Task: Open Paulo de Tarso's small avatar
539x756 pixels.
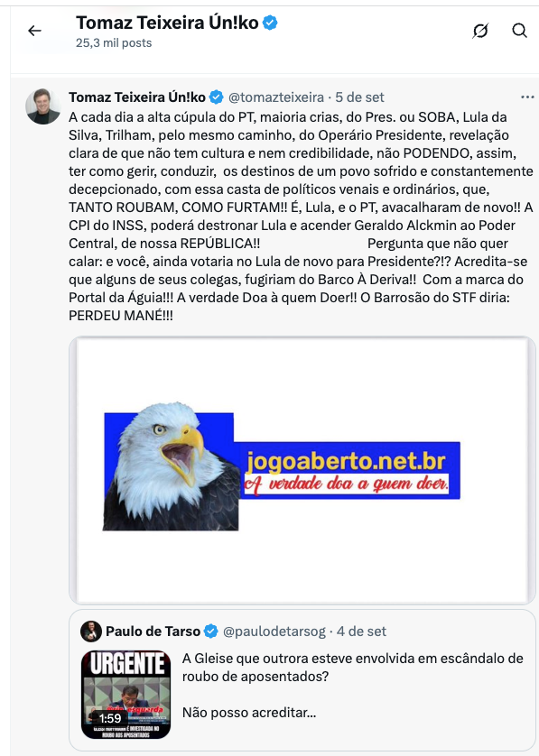Action: (x=90, y=632)
